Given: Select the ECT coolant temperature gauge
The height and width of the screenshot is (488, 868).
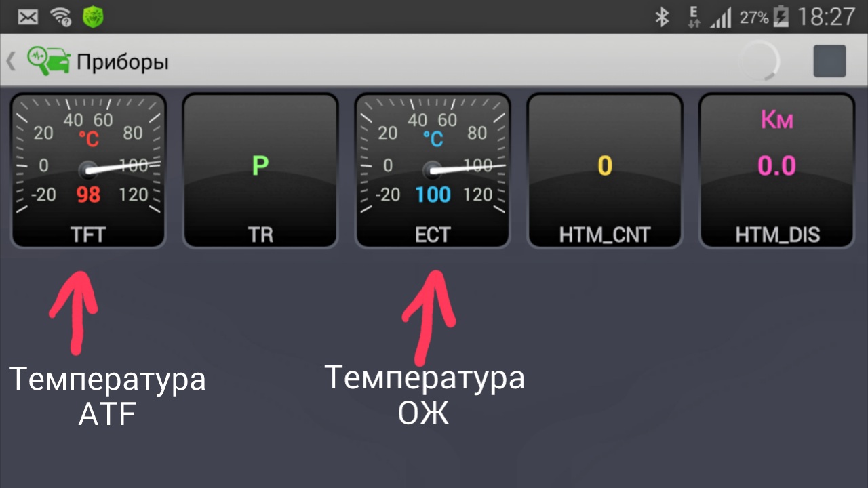Looking at the screenshot, I should pyautogui.click(x=433, y=170).
